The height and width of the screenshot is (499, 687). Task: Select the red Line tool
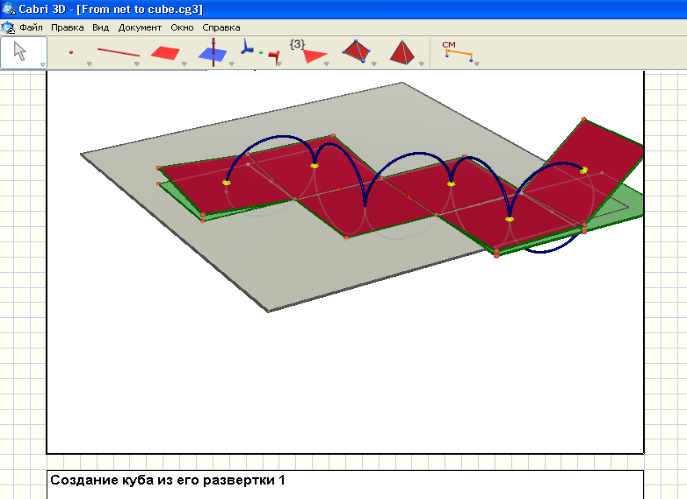[x=118, y=52]
